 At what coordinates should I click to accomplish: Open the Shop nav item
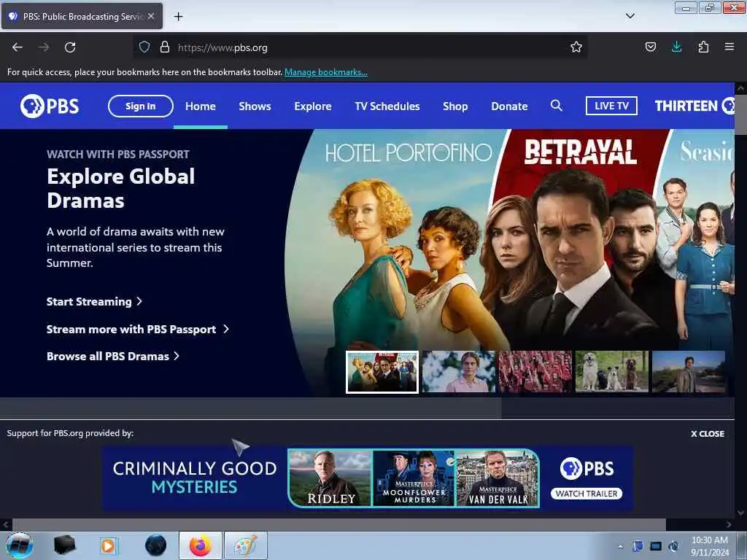tap(455, 106)
